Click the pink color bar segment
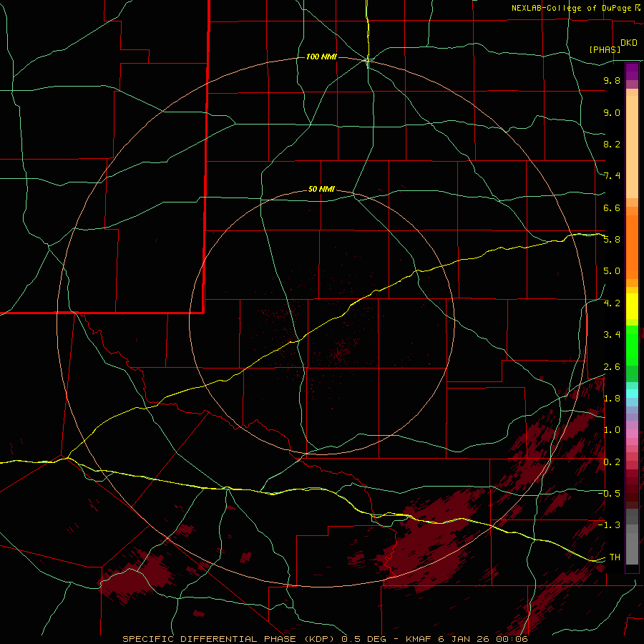This screenshot has height=644, width=644. click(632, 434)
